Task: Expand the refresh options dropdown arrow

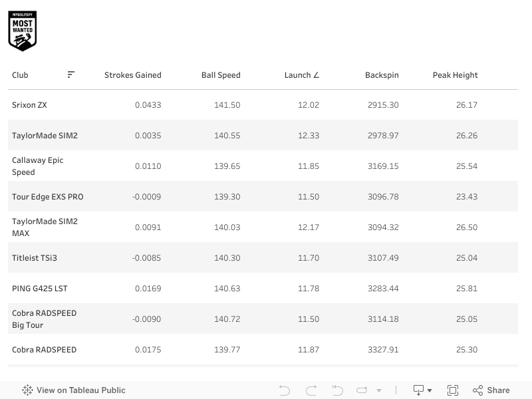Action: click(379, 390)
